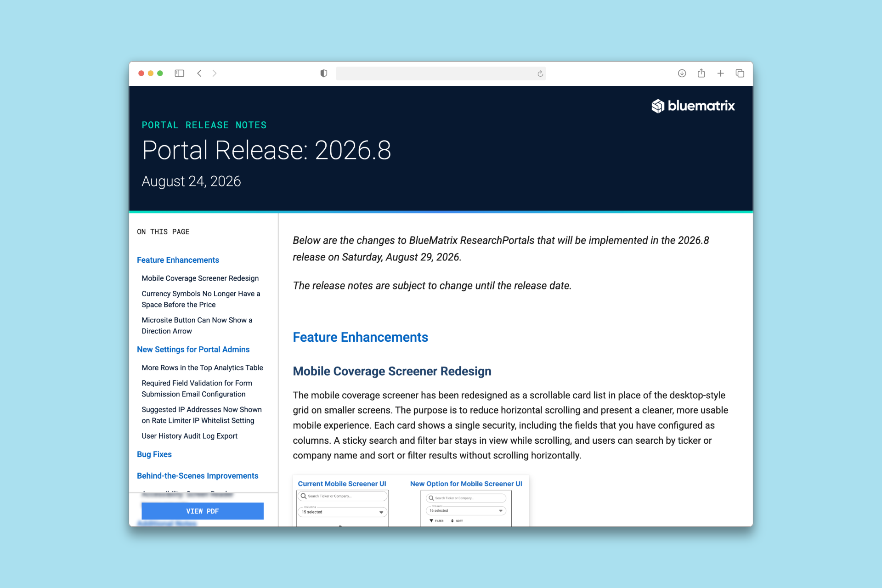Go back with the left chevron
This screenshot has width=882, height=588.
(x=199, y=73)
